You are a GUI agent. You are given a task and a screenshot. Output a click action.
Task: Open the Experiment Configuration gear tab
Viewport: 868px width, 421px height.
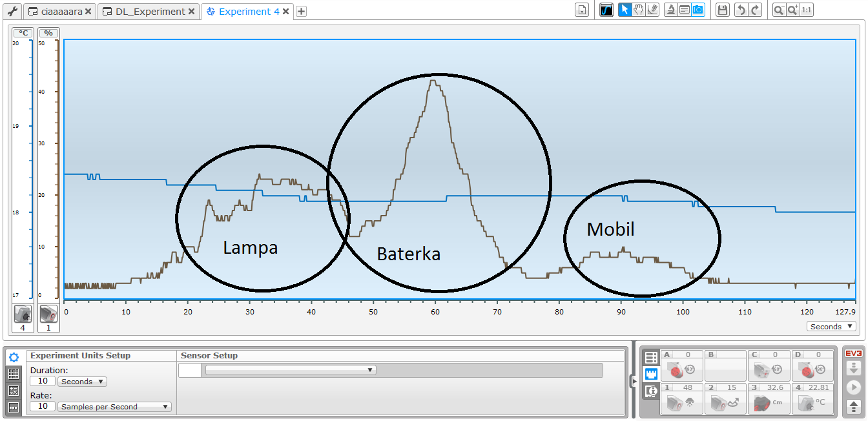click(14, 356)
